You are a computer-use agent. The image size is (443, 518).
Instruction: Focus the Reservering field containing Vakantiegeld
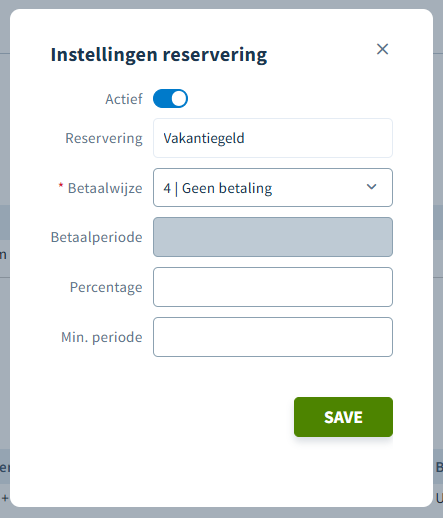pos(273,138)
